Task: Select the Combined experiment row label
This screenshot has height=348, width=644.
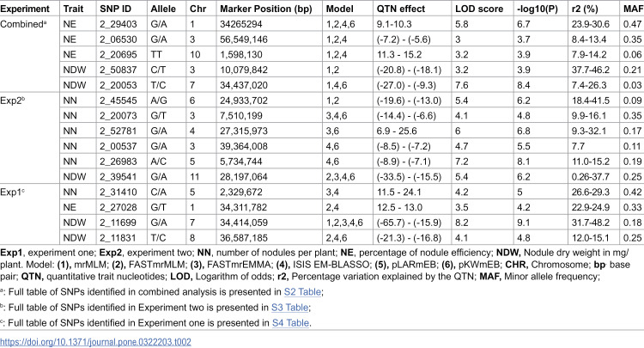Action: (23, 24)
